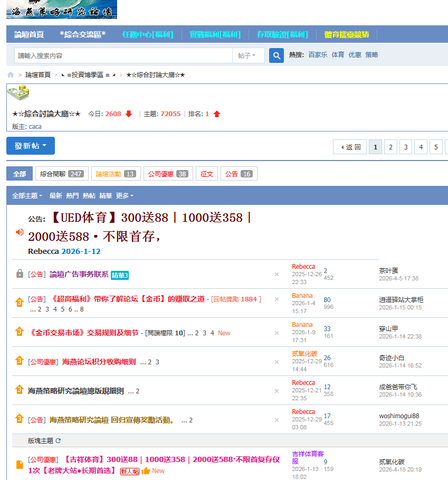Click the refresh icon next to 版塊主題

pyautogui.click(x=58, y=440)
